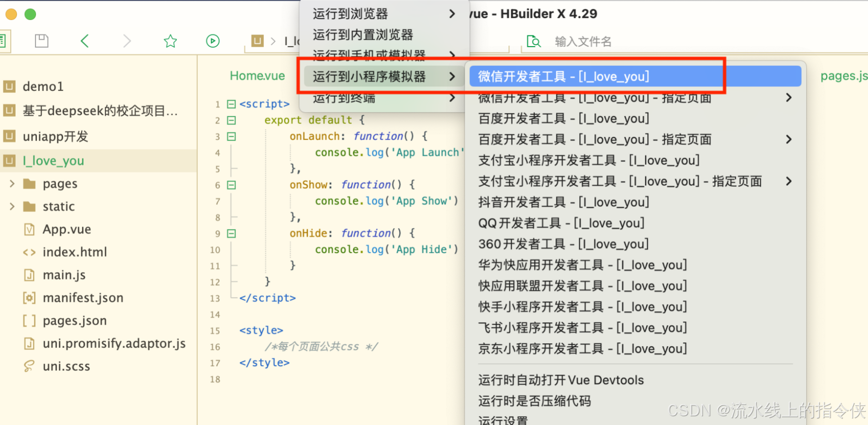Expand the static folder arrow
Viewport: 868px width, 425px height.
pos(12,207)
